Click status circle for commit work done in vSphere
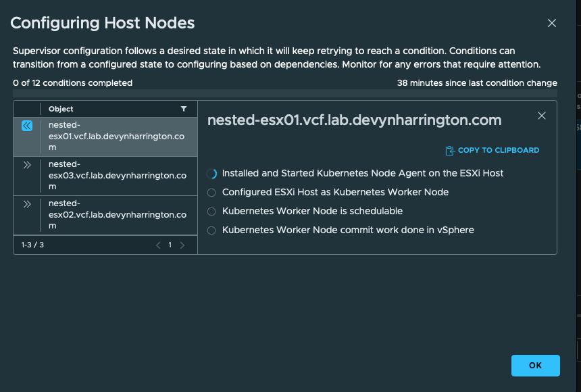This screenshot has height=392, width=581. tap(211, 230)
